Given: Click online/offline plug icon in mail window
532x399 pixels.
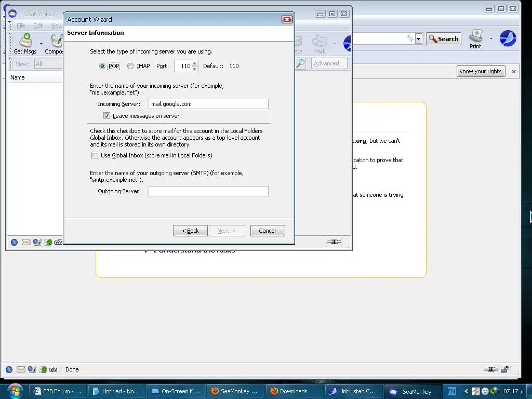Looking at the screenshot, I should click(334, 242).
